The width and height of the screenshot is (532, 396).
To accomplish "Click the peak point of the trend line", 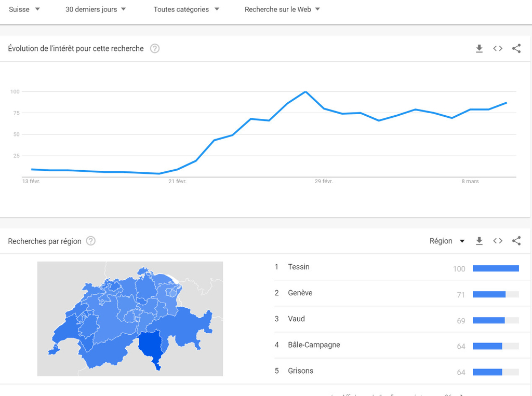I will tap(305, 92).
